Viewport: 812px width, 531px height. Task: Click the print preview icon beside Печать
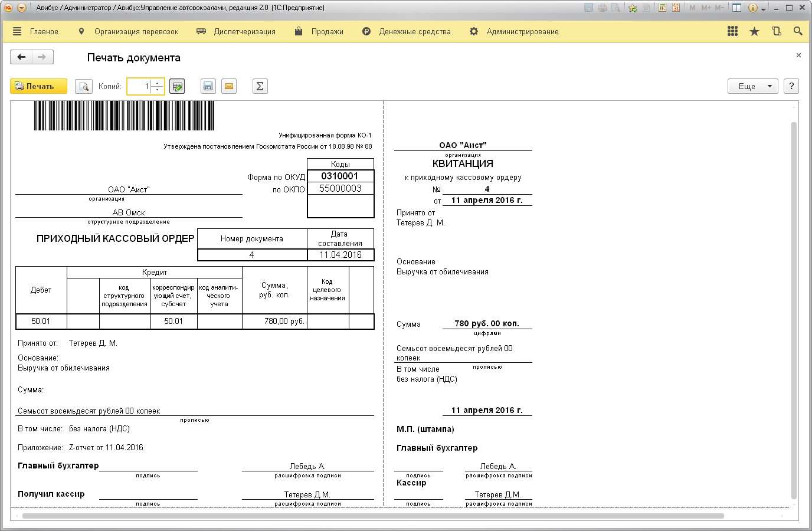(84, 87)
